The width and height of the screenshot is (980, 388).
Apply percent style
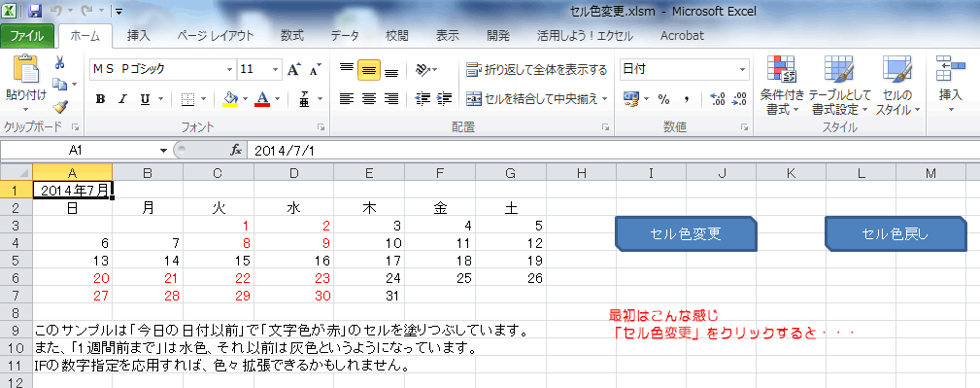point(663,99)
